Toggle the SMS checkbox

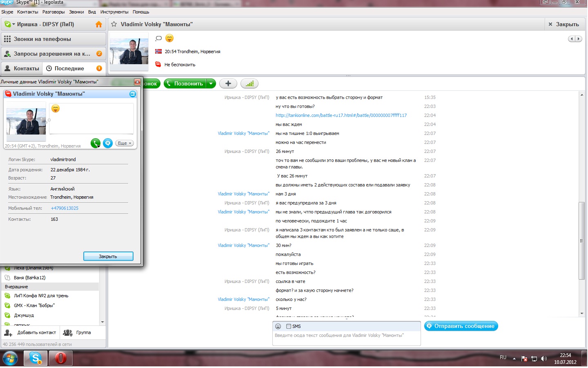click(289, 326)
